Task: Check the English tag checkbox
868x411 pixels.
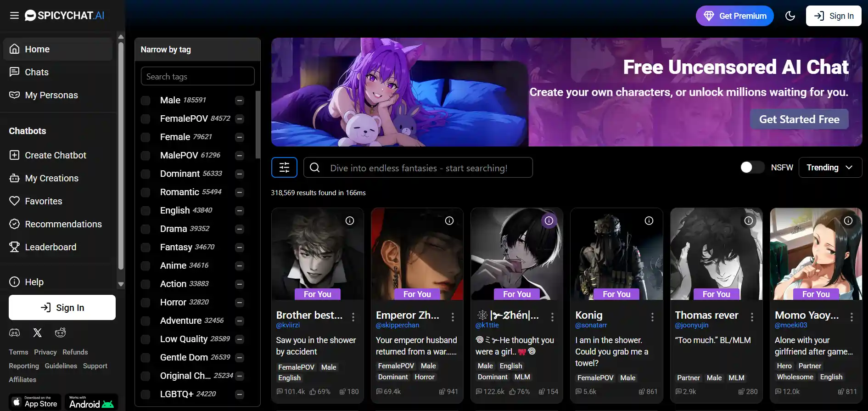Action: point(146,211)
